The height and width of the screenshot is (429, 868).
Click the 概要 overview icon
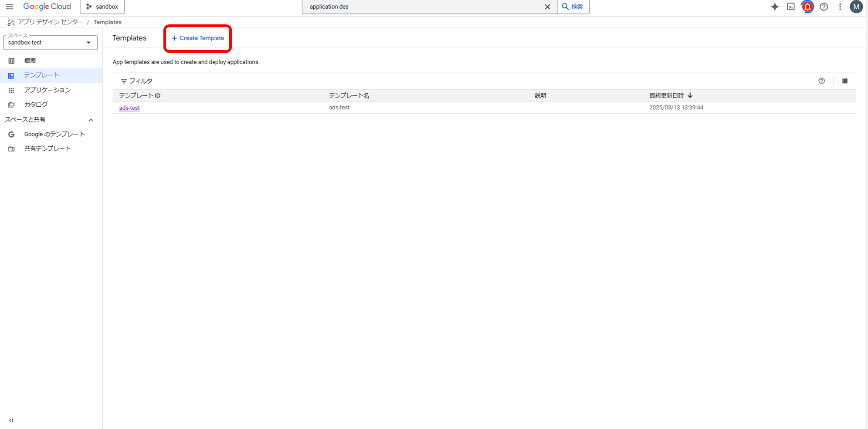[11, 61]
